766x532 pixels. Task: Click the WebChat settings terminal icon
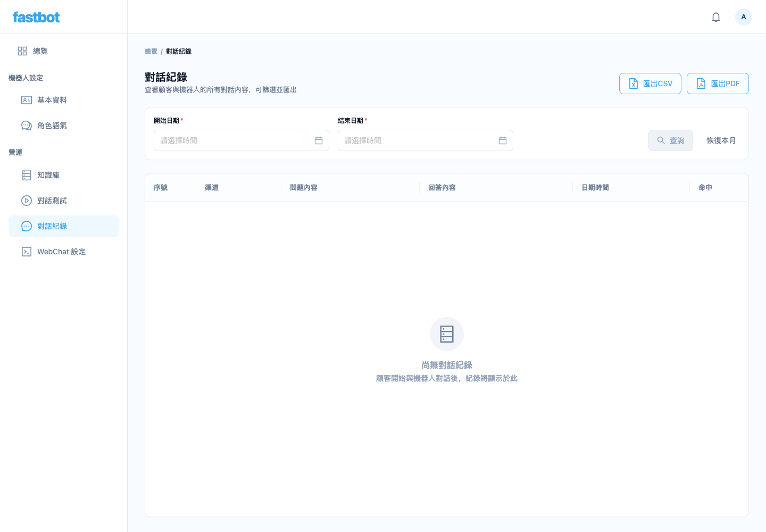(x=27, y=252)
